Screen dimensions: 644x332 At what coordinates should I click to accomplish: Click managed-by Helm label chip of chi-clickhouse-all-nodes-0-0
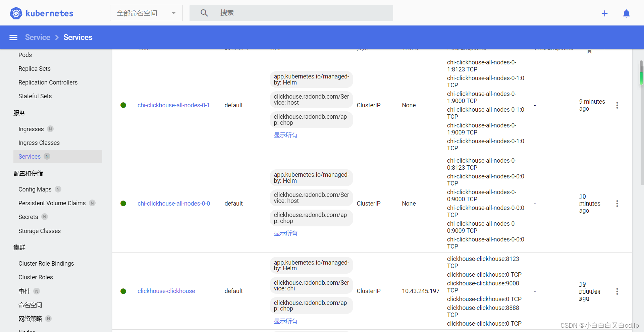pyautogui.click(x=311, y=178)
